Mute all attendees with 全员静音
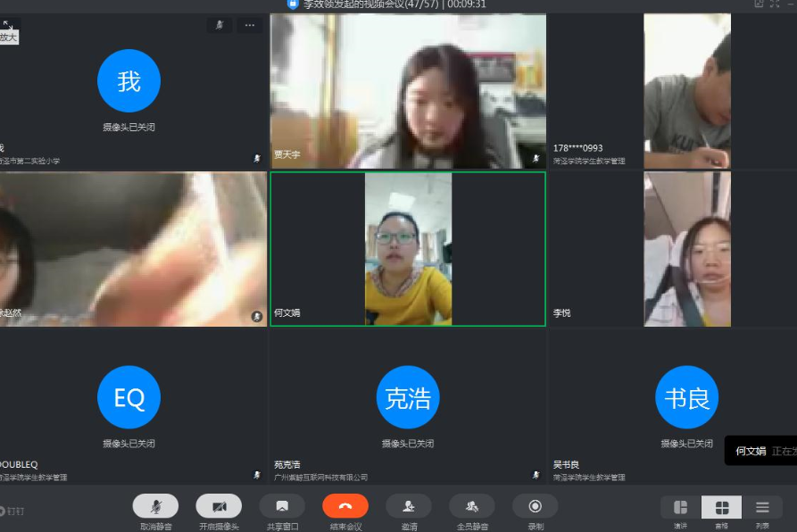 472,506
